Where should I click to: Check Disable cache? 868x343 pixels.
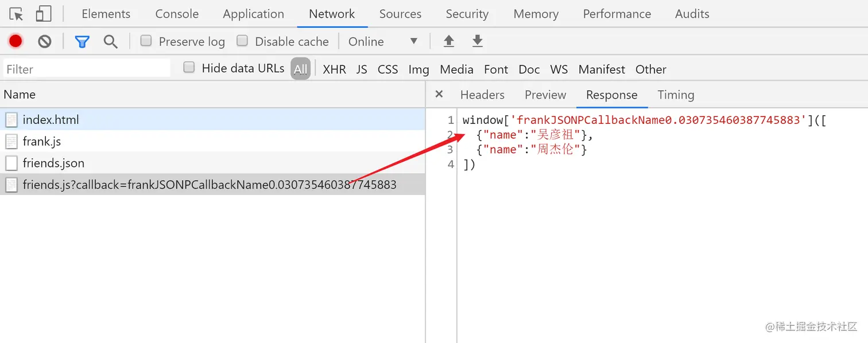pos(242,41)
